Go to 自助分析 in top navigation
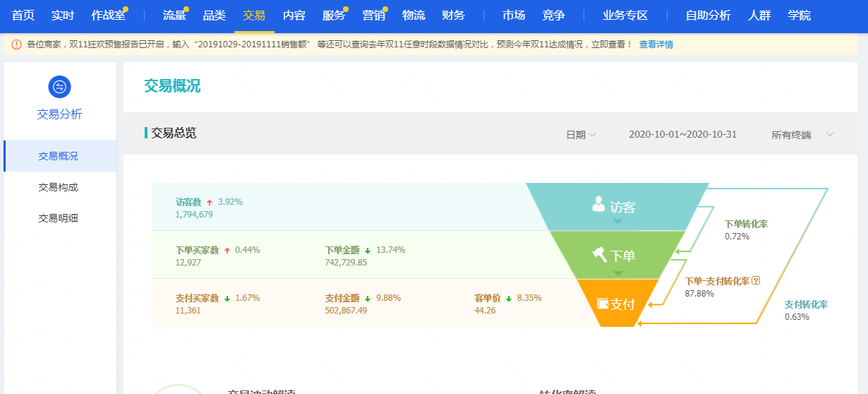This screenshot has height=394, width=868. (x=708, y=16)
